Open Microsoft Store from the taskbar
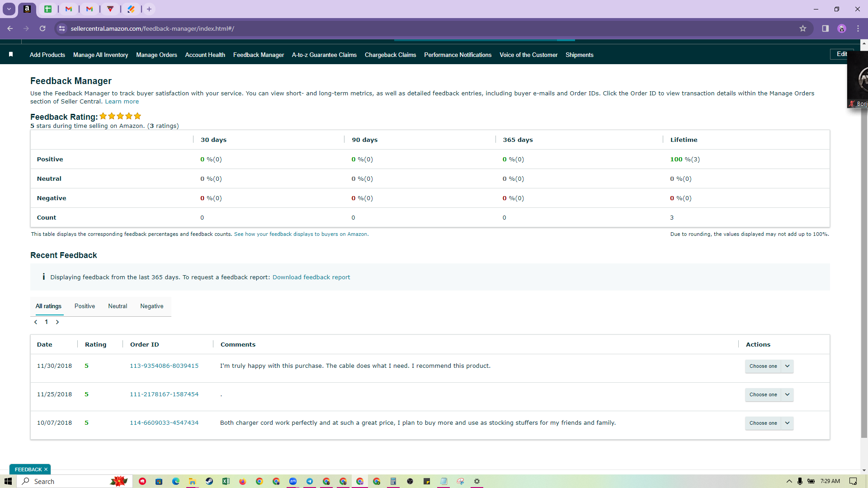Viewport: 868px width, 488px height. (x=159, y=481)
